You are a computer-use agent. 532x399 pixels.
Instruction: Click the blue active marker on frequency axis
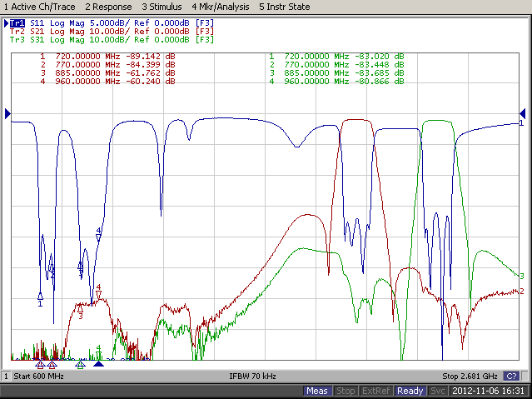[x=98, y=363]
